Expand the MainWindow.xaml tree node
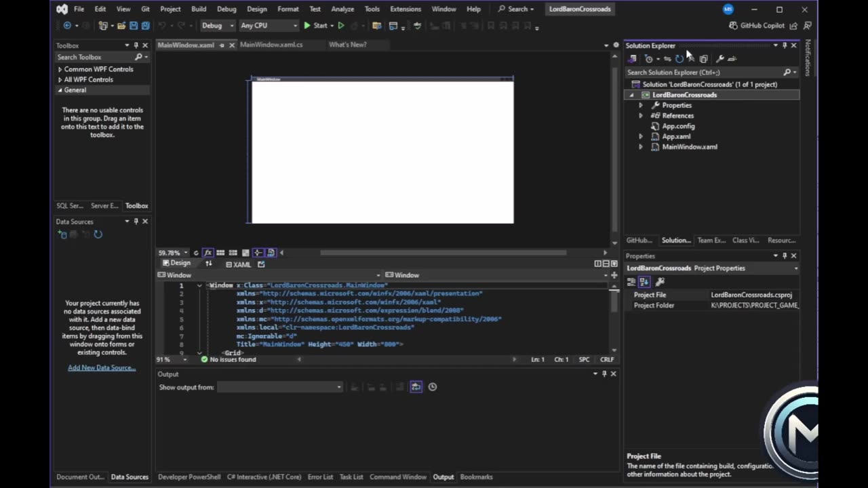This screenshot has width=868, height=488. [x=641, y=147]
